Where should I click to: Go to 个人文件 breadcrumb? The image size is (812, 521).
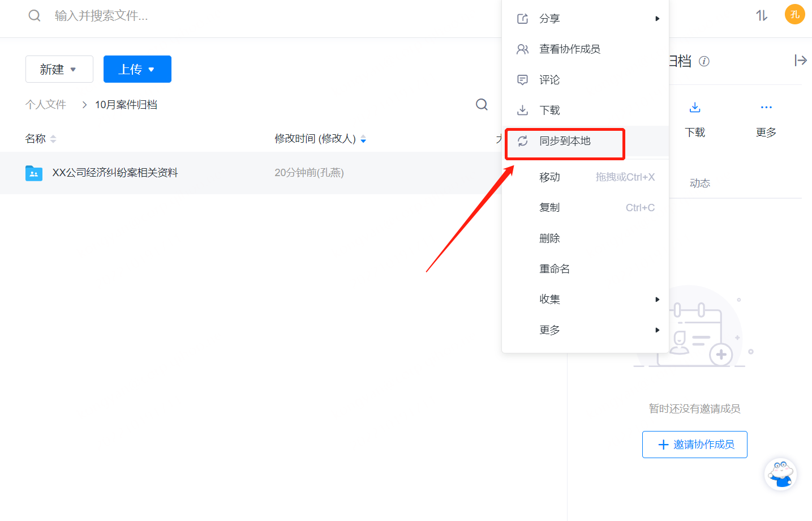pyautogui.click(x=46, y=105)
